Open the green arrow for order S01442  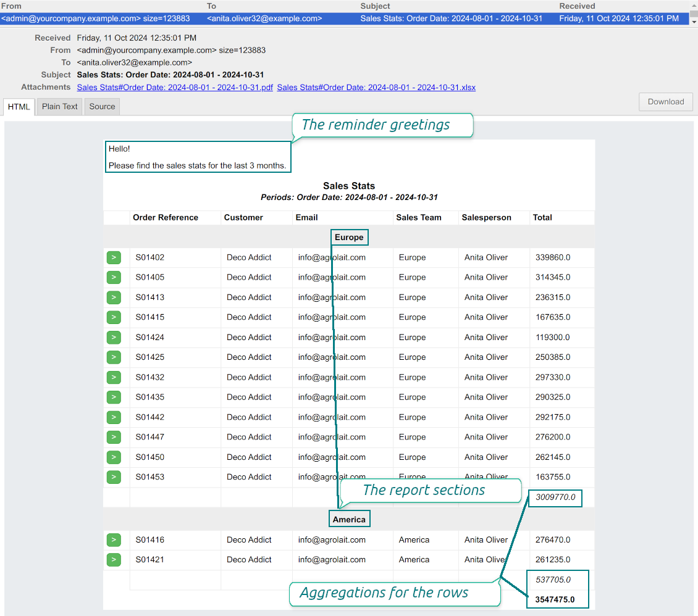[114, 417]
